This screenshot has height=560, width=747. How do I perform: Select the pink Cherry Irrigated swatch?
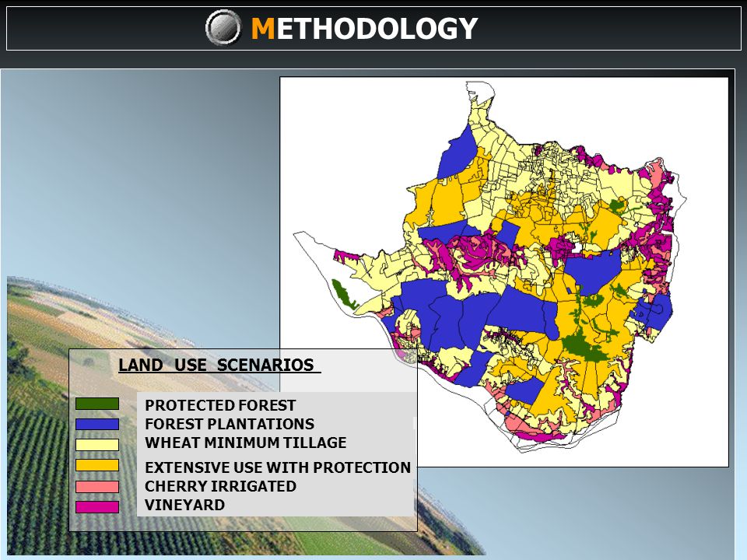(x=97, y=487)
